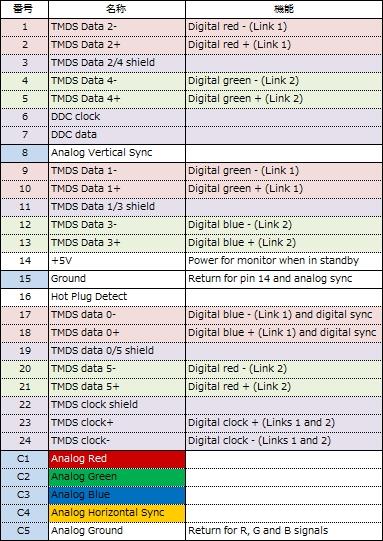Select the blue Analog Blue cell
The width and height of the screenshot is (383, 541).
(x=117, y=495)
